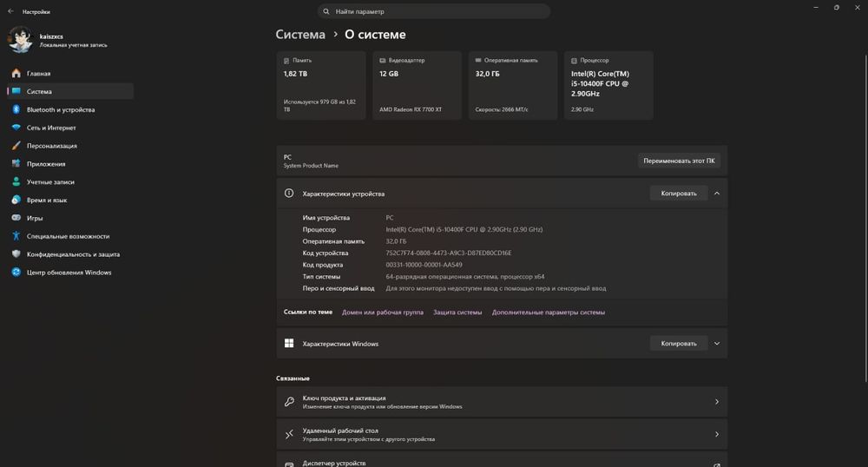Click the Диспетчер устройств row title
This screenshot has height=467, width=868.
[x=334, y=464]
